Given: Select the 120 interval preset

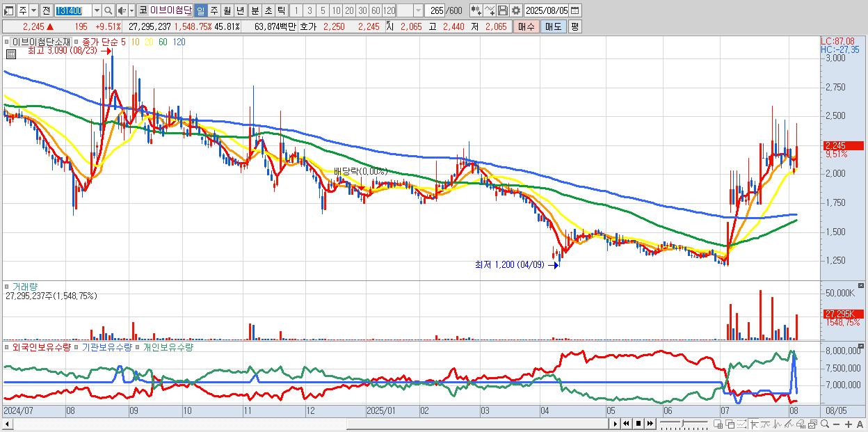Looking at the screenshot, I should pos(389,11).
